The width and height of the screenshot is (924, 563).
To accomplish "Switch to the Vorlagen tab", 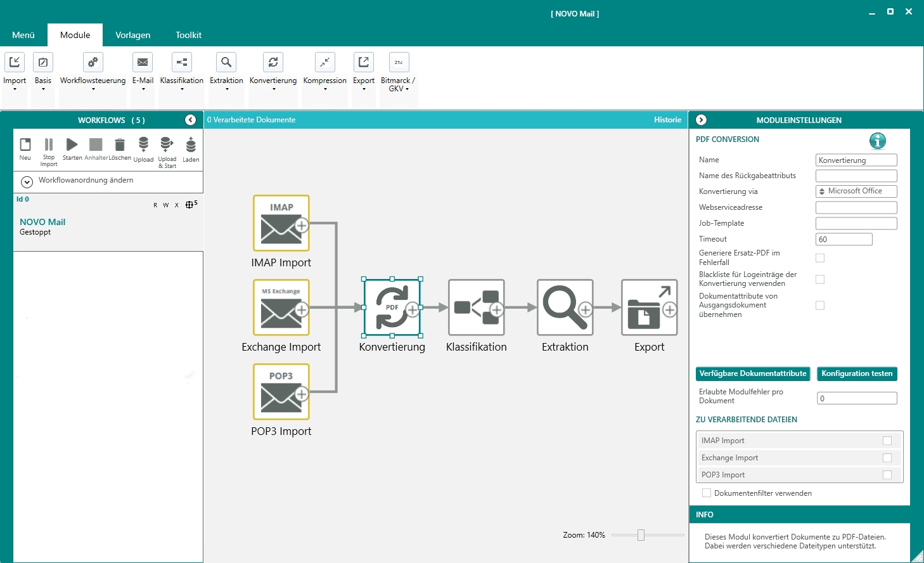I will tap(133, 35).
